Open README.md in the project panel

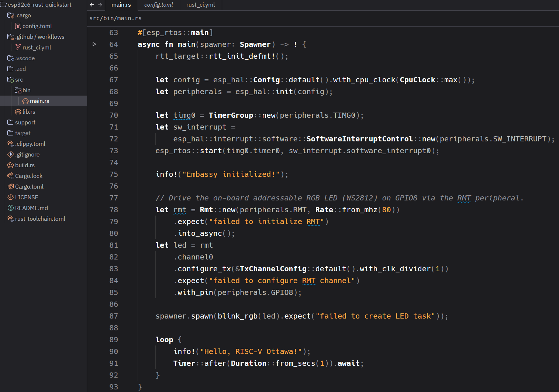44,208
